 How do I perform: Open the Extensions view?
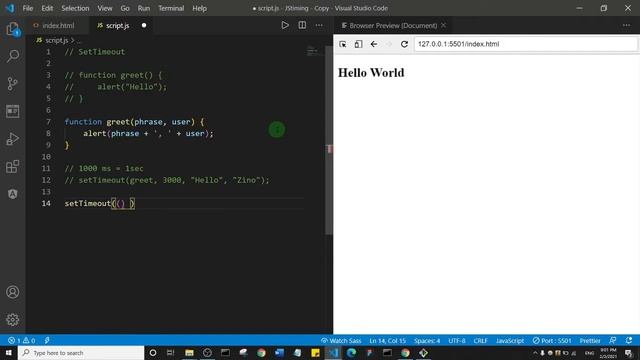pos(13,167)
